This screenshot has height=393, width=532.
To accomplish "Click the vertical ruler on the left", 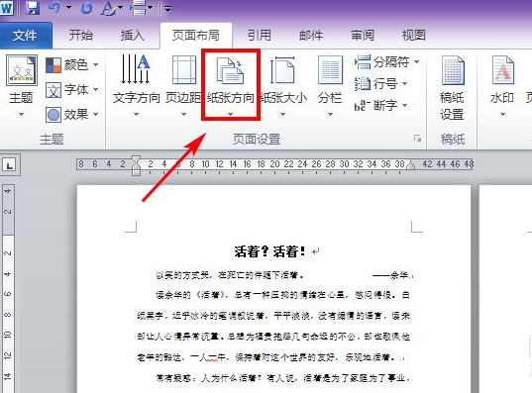I will pos(8,288).
